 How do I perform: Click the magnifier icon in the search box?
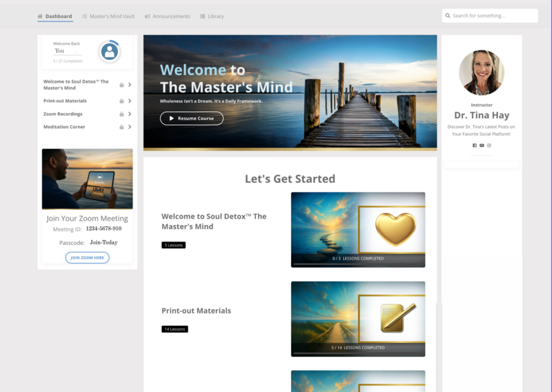point(448,16)
